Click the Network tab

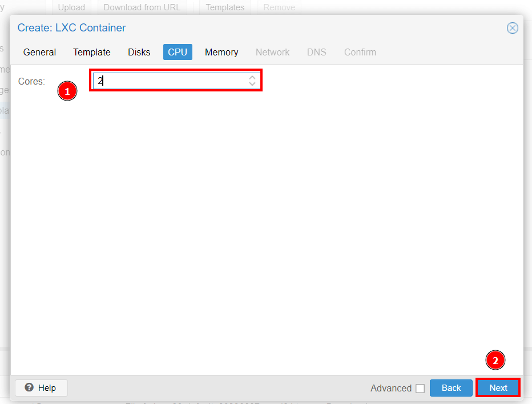(x=272, y=52)
